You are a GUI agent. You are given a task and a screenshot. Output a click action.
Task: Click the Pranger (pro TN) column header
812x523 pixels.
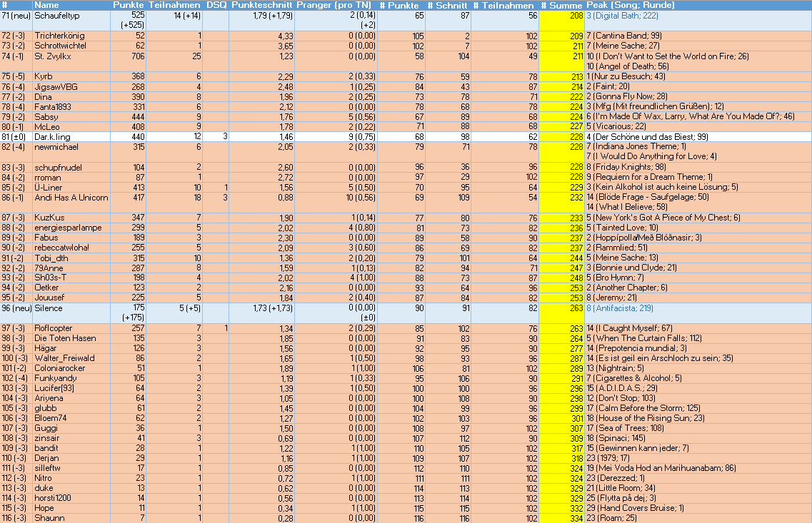tap(335, 5)
